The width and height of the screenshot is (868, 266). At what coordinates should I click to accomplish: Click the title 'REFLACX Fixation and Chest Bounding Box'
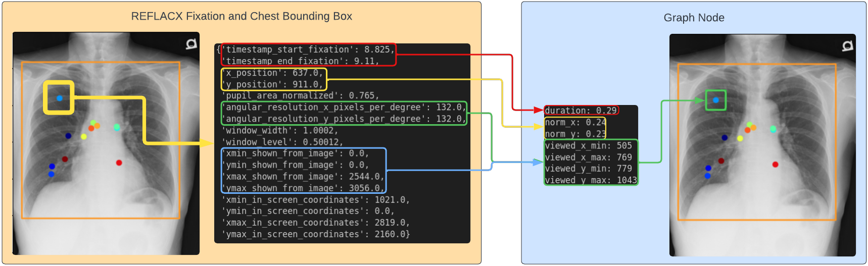[242, 16]
